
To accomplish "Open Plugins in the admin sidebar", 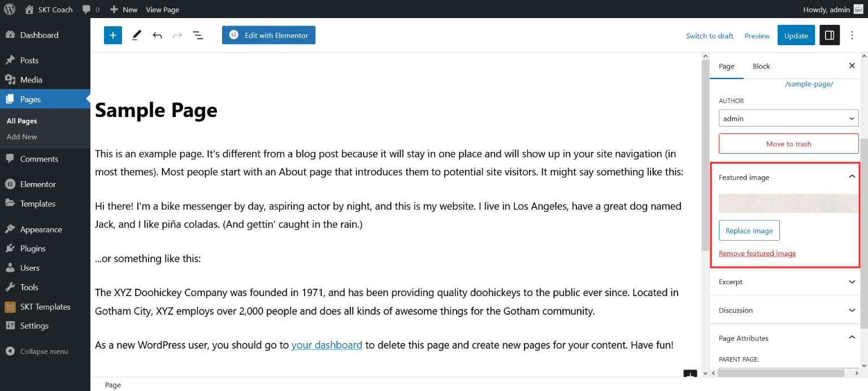I will point(33,249).
